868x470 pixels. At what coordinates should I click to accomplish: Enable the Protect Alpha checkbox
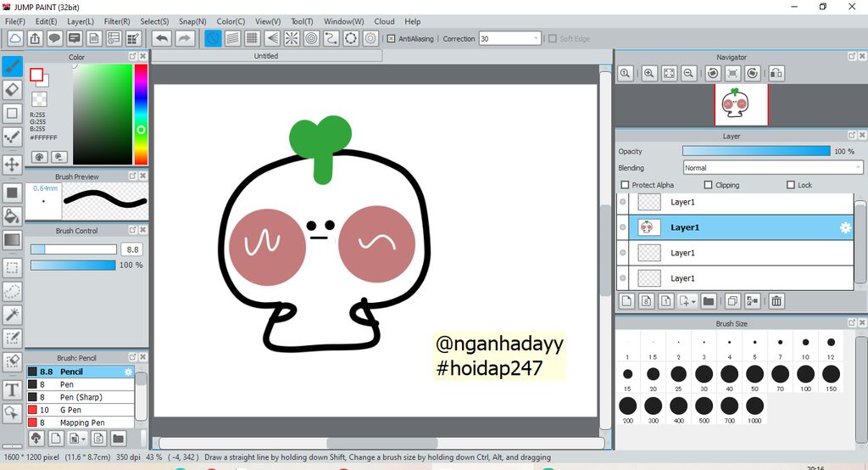tap(625, 185)
